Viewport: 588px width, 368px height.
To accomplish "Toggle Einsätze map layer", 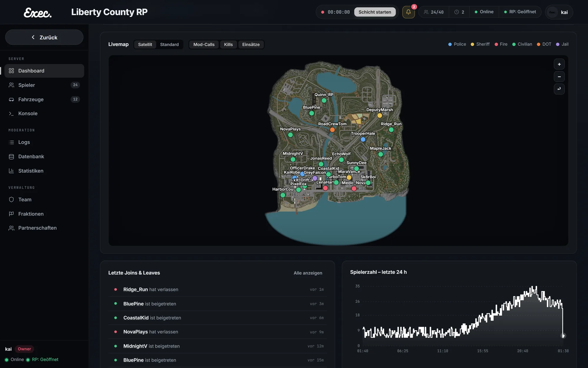I will click(251, 44).
